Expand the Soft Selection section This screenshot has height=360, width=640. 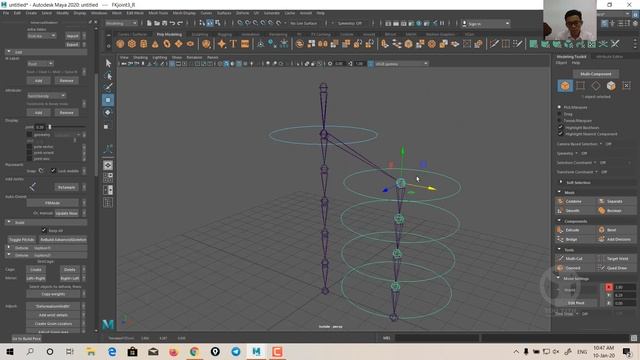(560, 182)
